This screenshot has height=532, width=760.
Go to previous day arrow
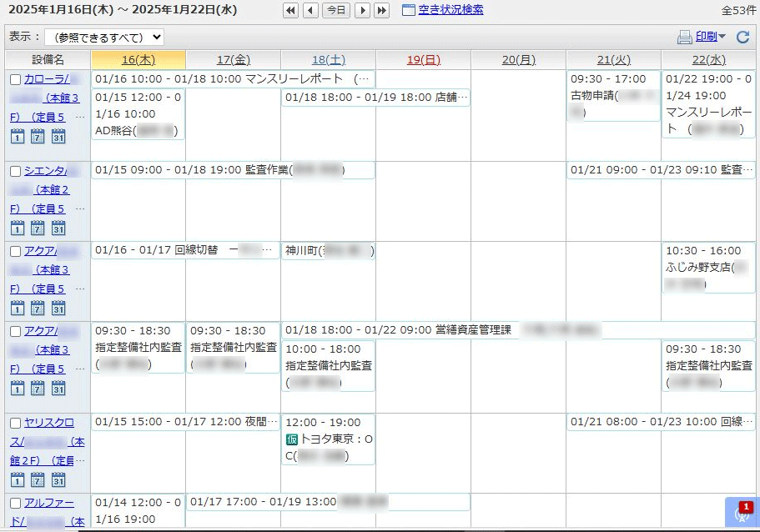(x=310, y=11)
